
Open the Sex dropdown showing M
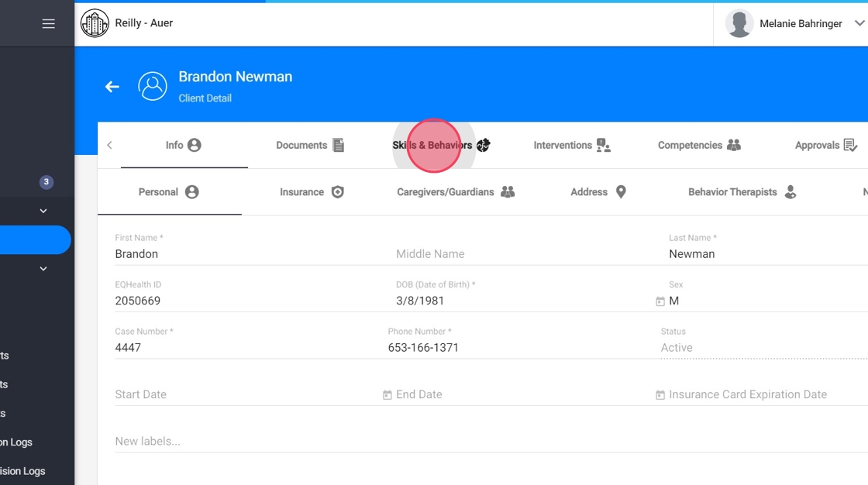coord(768,301)
